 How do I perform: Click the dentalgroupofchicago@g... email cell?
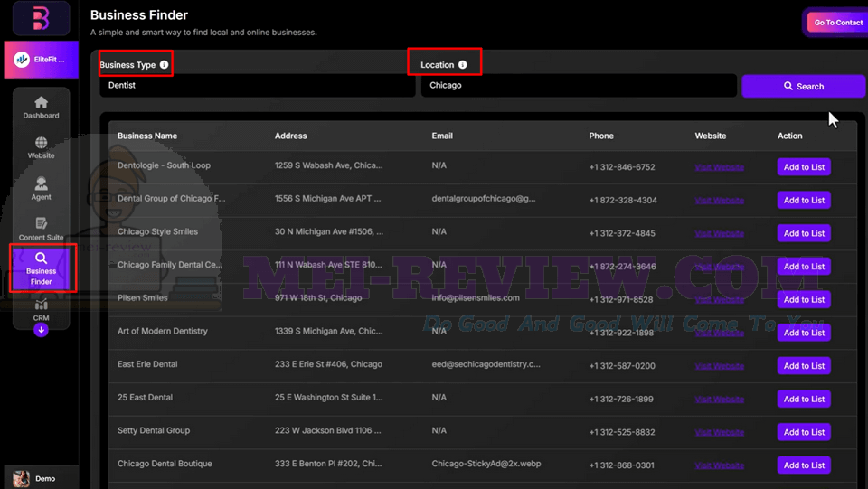pos(484,199)
